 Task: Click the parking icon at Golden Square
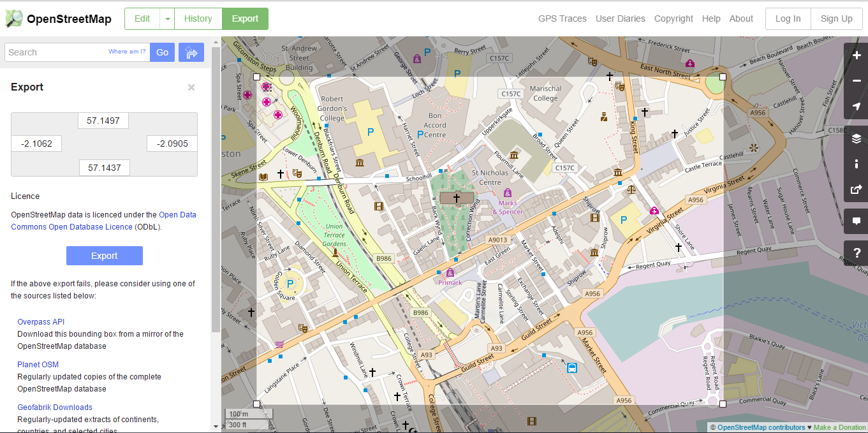pyautogui.click(x=291, y=284)
